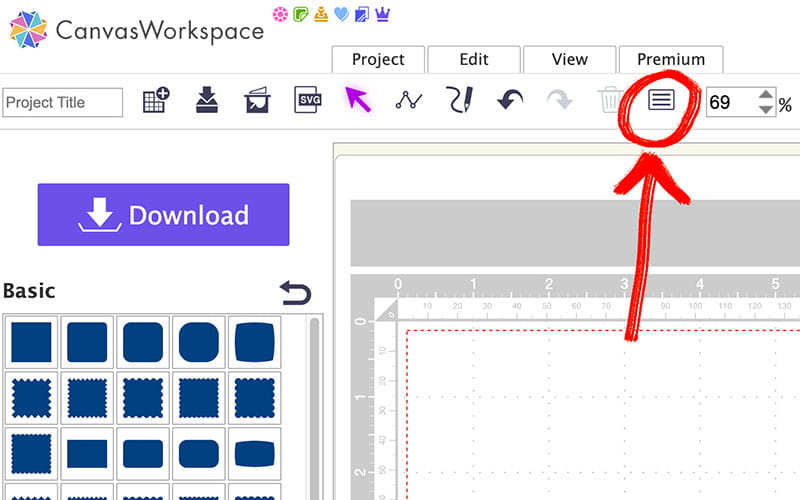
Task: Open the Project tab
Action: (378, 60)
